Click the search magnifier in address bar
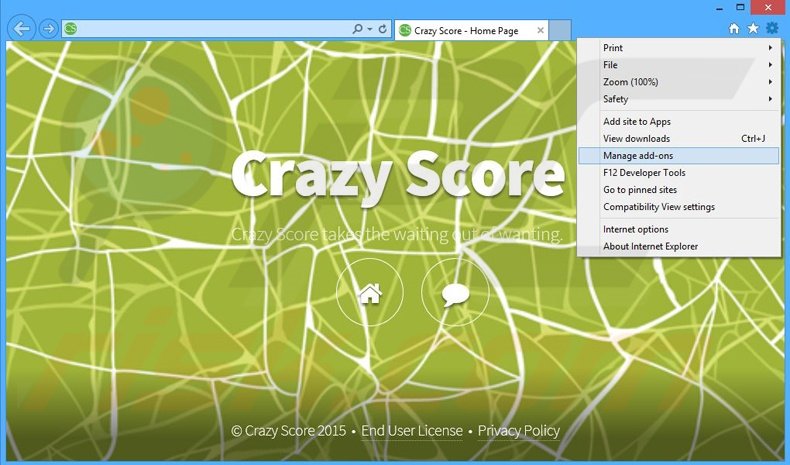 point(357,29)
